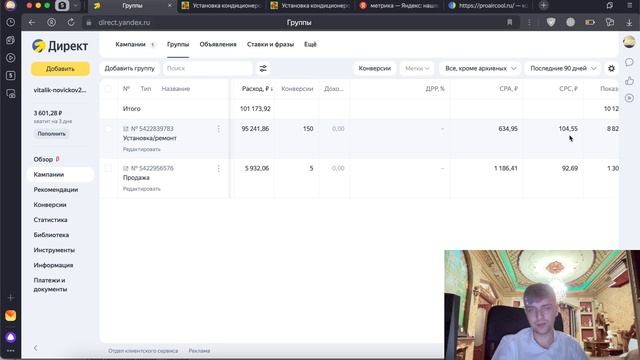Screen dimensions: 640x360
Task: Open Конверсии in left menu
Action: coord(50,204)
